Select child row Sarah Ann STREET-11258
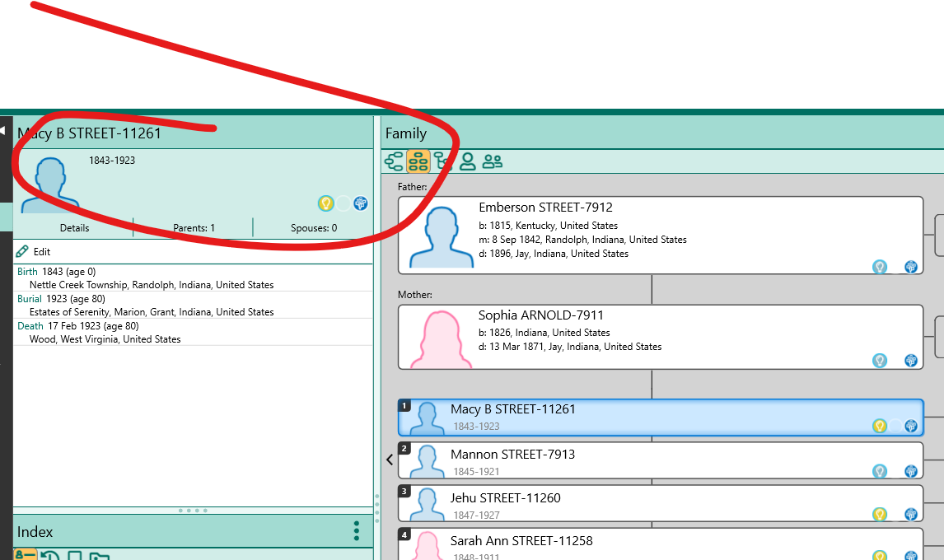944x560 pixels. [x=661, y=544]
